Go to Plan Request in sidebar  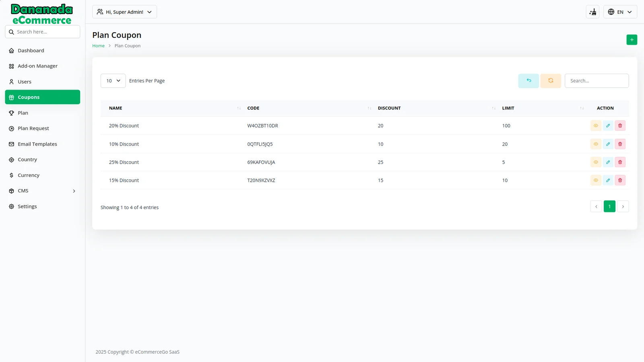point(33,129)
